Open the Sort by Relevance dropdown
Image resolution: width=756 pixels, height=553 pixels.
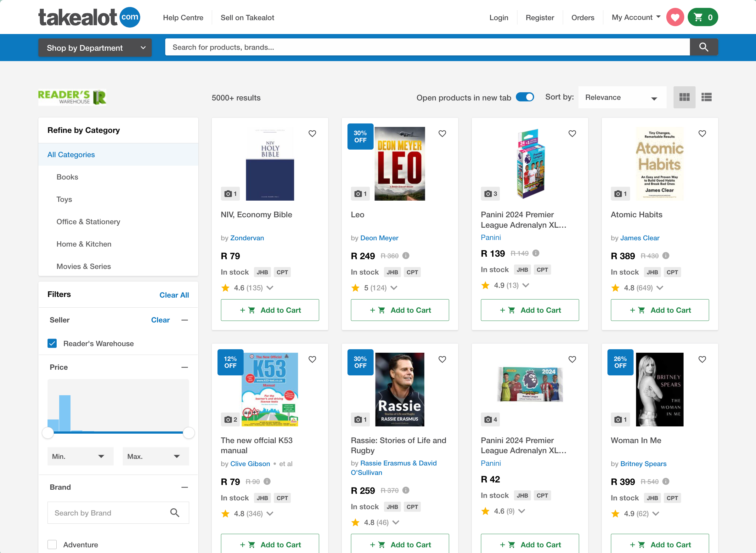pos(622,97)
